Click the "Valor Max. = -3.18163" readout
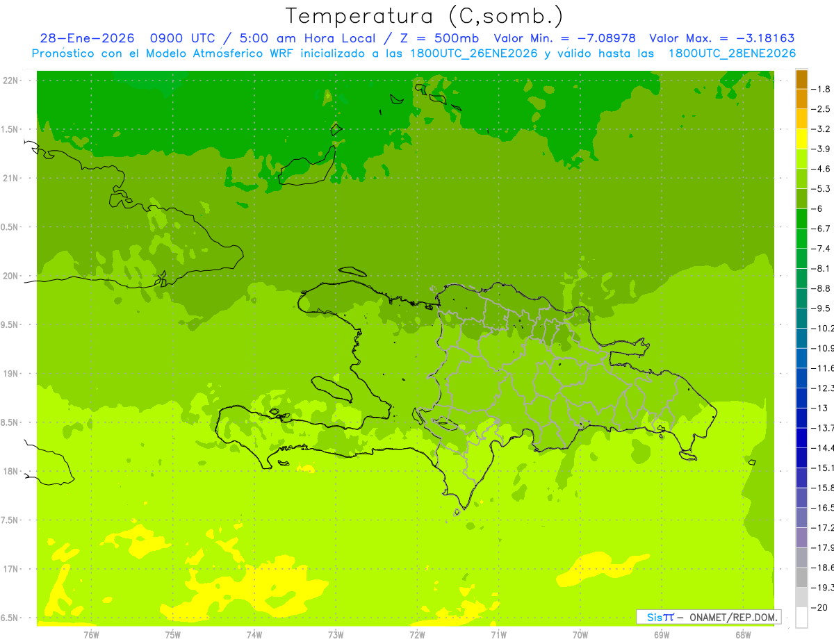The width and height of the screenshot is (834, 644). click(721, 38)
